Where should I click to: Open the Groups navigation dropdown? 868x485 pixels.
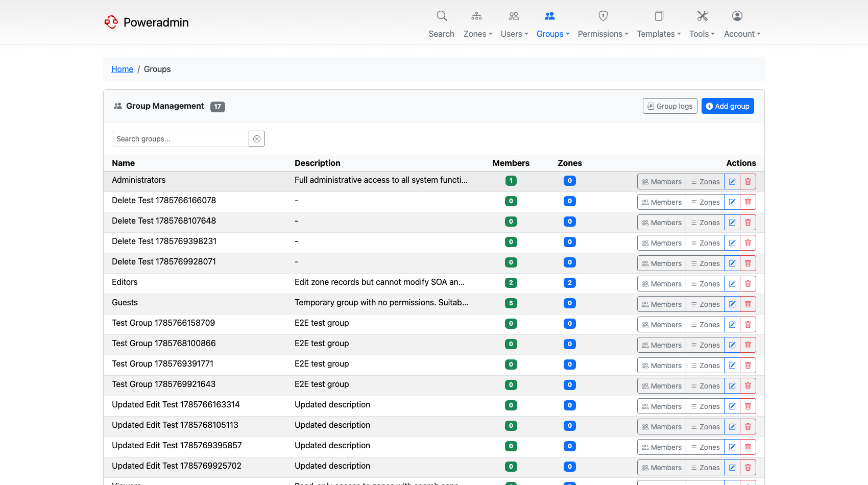553,25
